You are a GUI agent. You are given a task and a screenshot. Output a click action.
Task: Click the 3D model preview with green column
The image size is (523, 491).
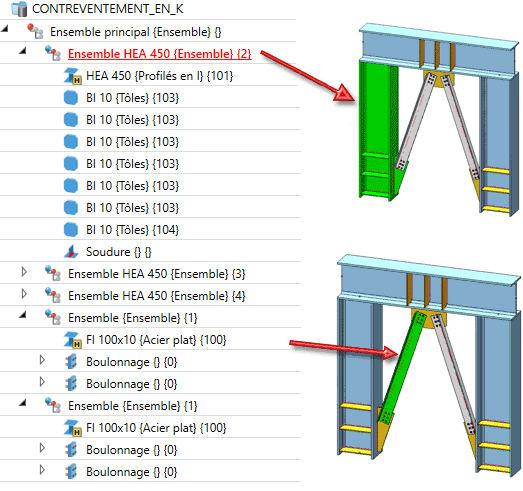pyautogui.click(x=438, y=119)
